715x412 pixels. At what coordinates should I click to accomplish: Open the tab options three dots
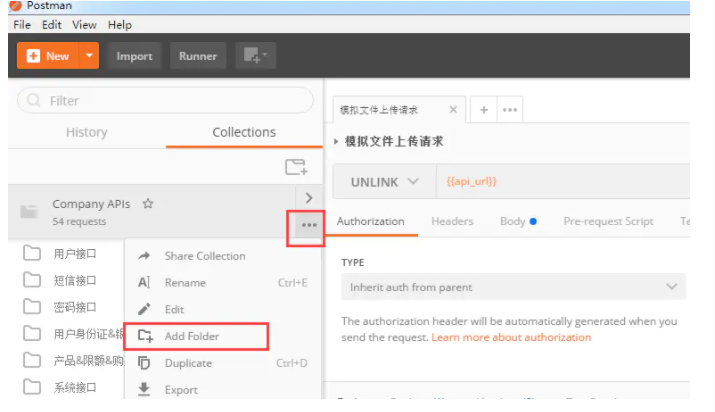510,110
